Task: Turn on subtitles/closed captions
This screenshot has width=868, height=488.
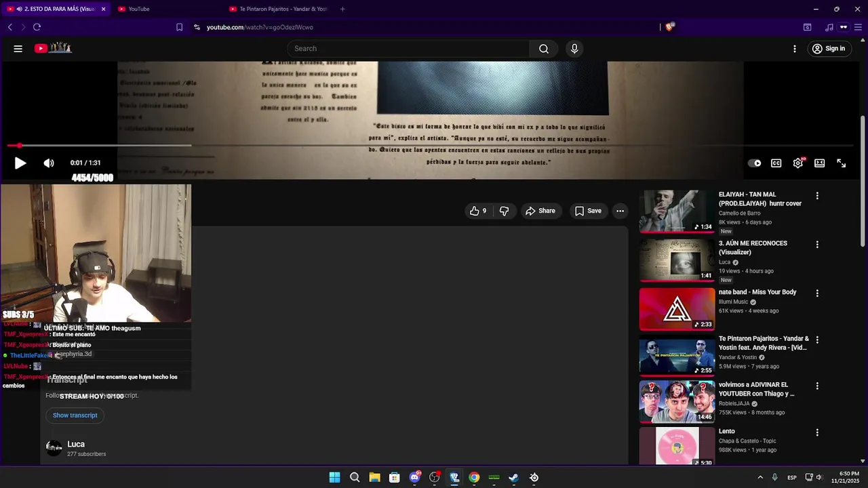Action: click(776, 163)
